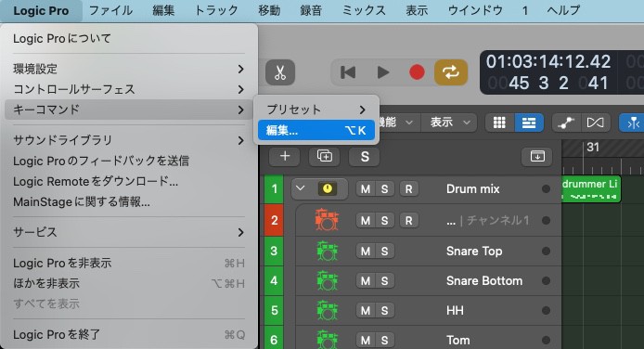The width and height of the screenshot is (644, 349).
Task: Choose Logic Proを非表示
Action: (x=129, y=264)
